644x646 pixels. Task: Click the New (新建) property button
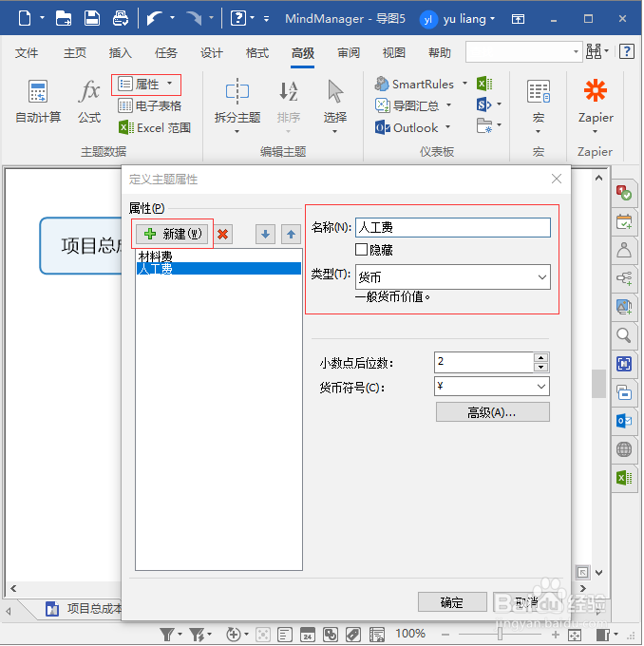pyautogui.click(x=172, y=234)
